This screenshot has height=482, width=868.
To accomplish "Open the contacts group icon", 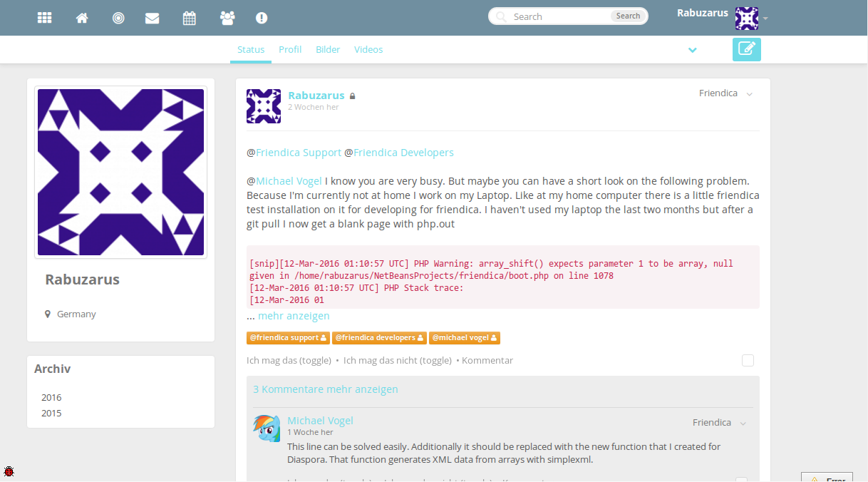I will tap(227, 18).
